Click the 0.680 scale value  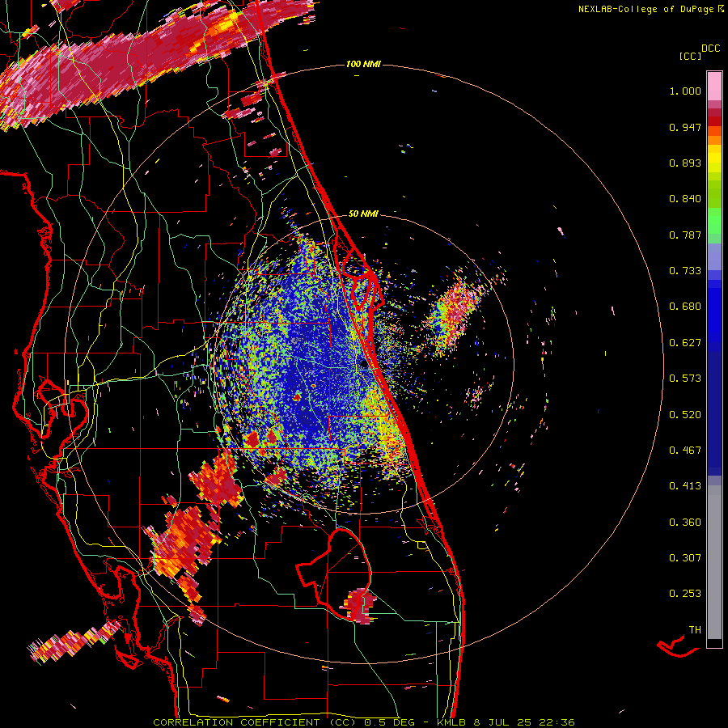(x=685, y=307)
